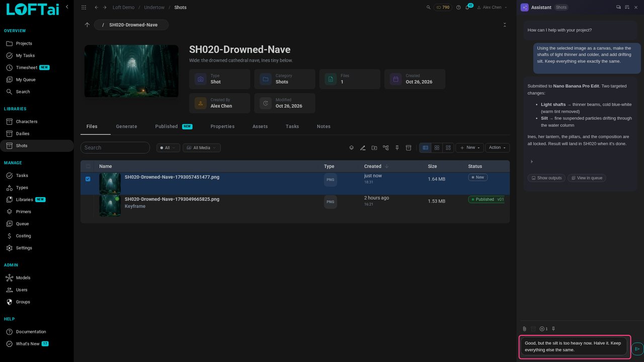Switch to grid view mode
The height and width of the screenshot is (362, 644).
pyautogui.click(x=437, y=148)
